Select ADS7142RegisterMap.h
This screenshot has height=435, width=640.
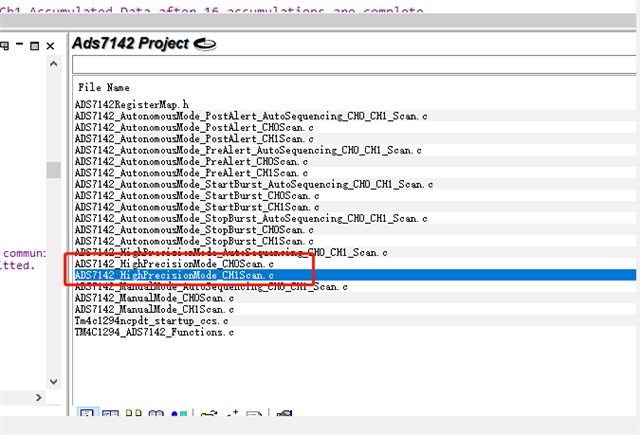132,104
